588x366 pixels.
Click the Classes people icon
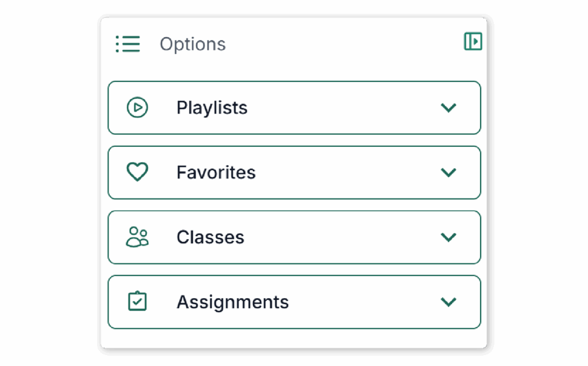click(x=137, y=237)
